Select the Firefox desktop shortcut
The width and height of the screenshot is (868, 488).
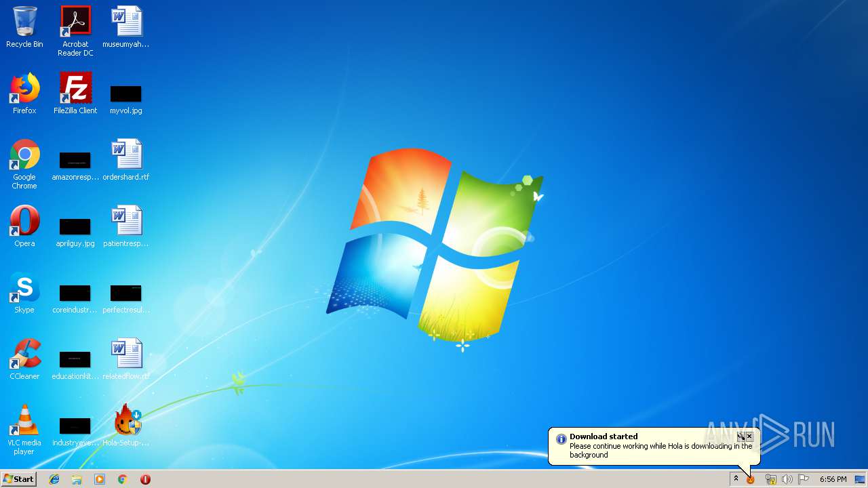point(24,94)
